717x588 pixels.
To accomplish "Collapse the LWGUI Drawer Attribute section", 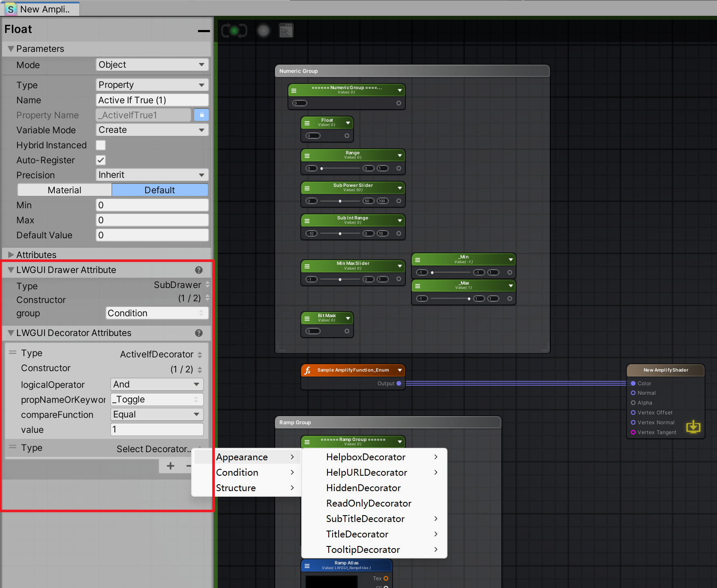I will coord(11,270).
